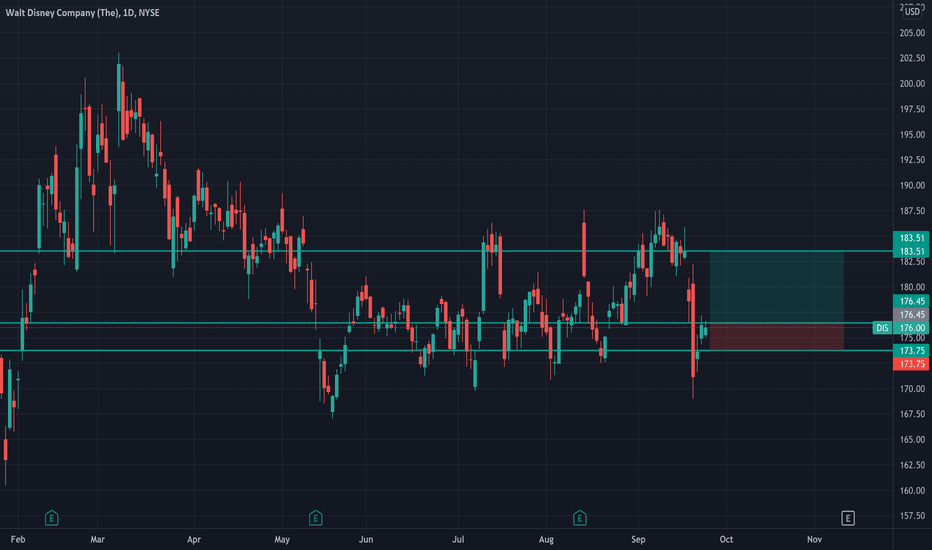Click the 157.50 price axis label
Viewport: 932px width, 550px height.
tap(912, 516)
